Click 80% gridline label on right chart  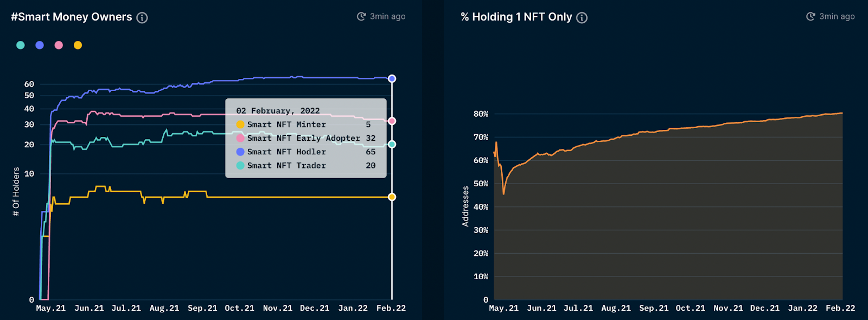click(x=481, y=114)
